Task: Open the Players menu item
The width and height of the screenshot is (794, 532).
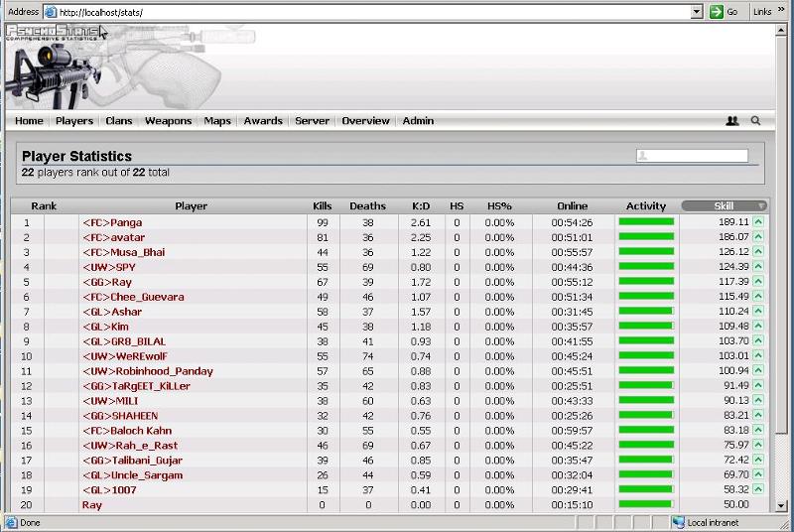Action: click(74, 120)
